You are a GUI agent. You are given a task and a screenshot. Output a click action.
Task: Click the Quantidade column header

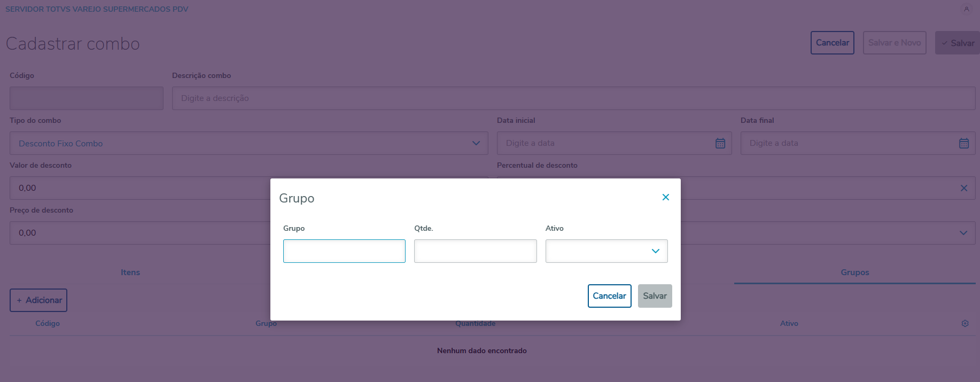pyautogui.click(x=476, y=323)
